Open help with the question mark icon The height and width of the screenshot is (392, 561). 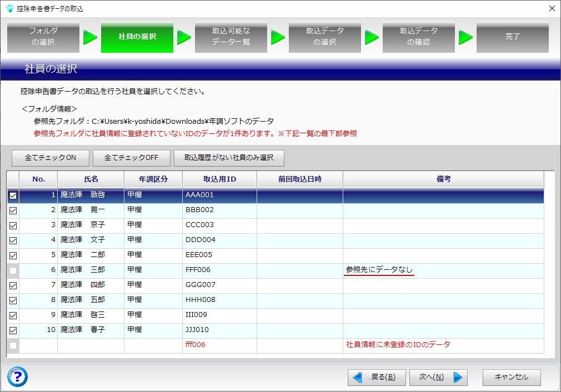[x=17, y=376]
